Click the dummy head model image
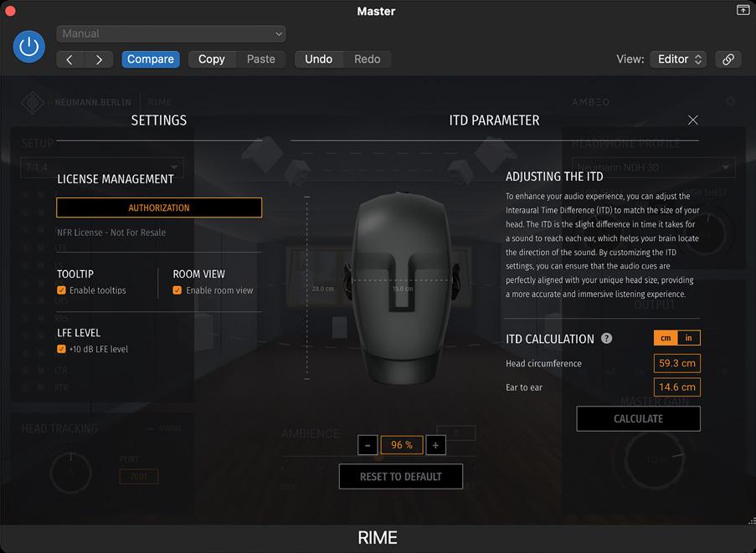The height and width of the screenshot is (553, 756). click(x=401, y=288)
